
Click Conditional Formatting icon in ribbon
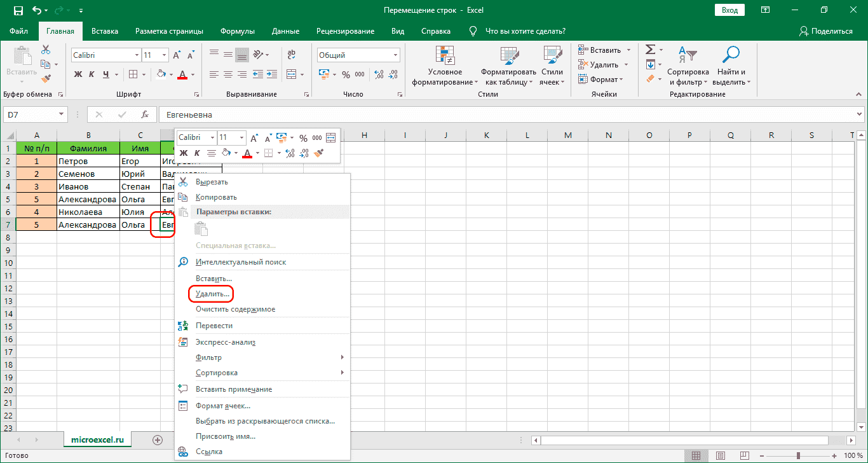click(x=444, y=55)
